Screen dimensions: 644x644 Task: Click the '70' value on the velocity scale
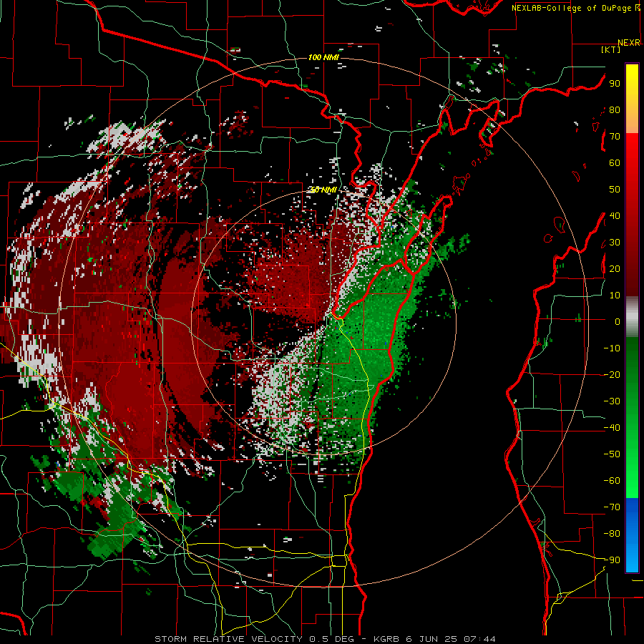click(x=615, y=137)
